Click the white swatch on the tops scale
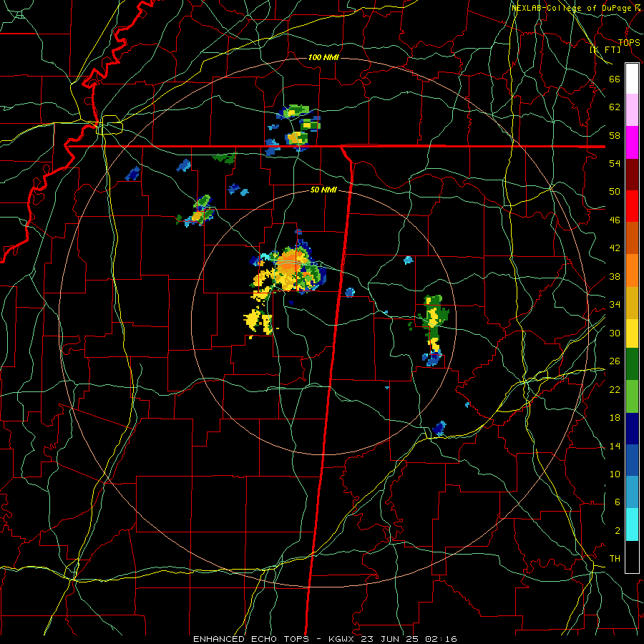The image size is (644, 644). pos(632,79)
